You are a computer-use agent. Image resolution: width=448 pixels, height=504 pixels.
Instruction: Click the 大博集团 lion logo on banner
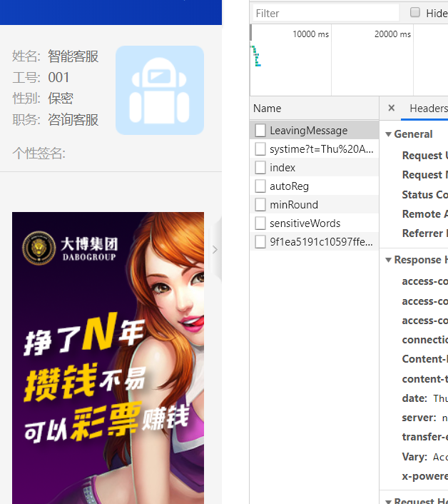point(39,246)
